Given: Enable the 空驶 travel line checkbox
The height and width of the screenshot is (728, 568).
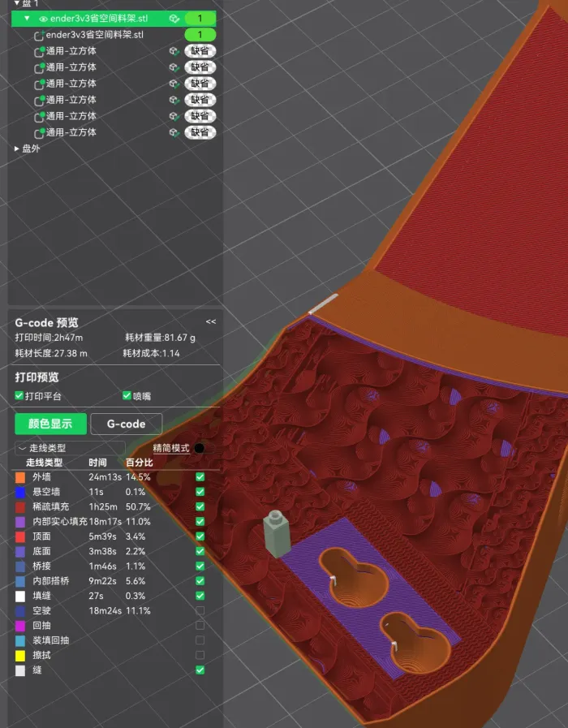Looking at the screenshot, I should pyautogui.click(x=200, y=610).
